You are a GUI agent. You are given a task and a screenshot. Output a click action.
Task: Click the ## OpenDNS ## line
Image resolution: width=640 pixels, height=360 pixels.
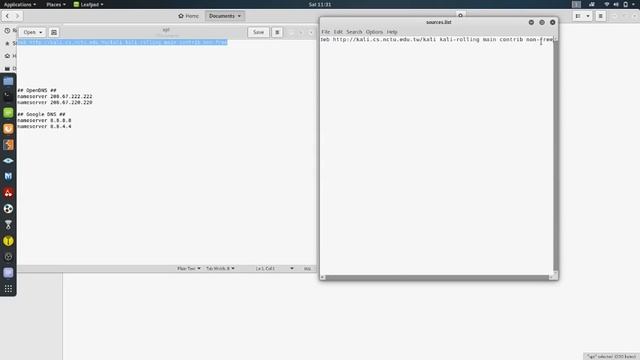click(37, 90)
